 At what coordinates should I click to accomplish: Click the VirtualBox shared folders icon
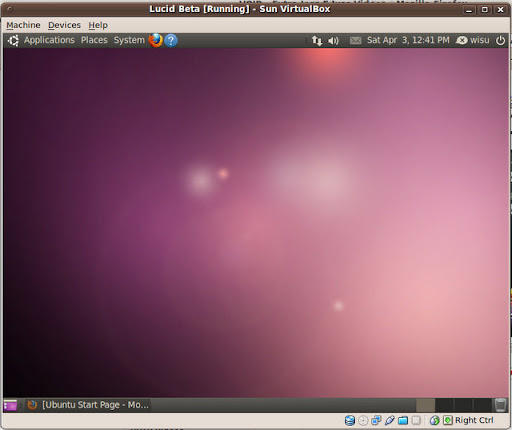403,421
